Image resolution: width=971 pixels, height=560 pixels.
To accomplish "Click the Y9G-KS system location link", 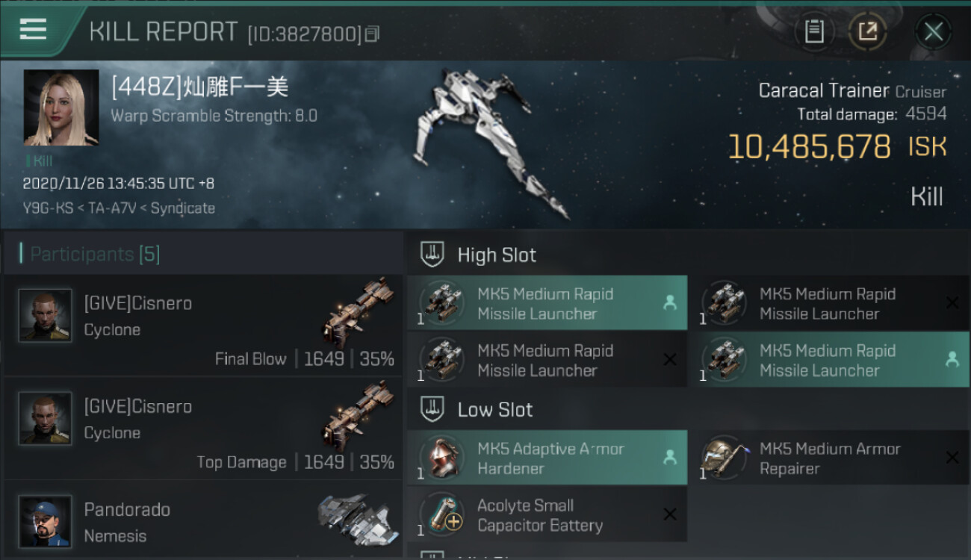I will pos(46,208).
